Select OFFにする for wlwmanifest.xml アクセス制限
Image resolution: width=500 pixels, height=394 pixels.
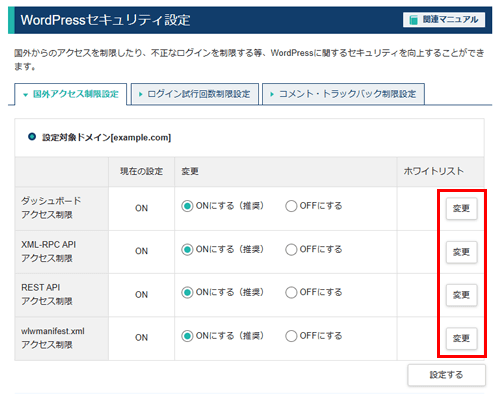(291, 336)
